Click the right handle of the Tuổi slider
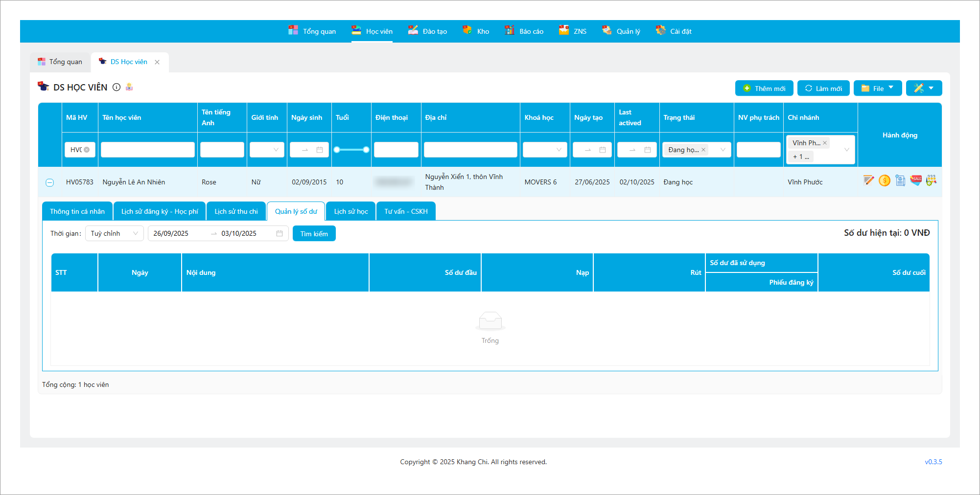Image resolution: width=980 pixels, height=495 pixels. click(366, 150)
